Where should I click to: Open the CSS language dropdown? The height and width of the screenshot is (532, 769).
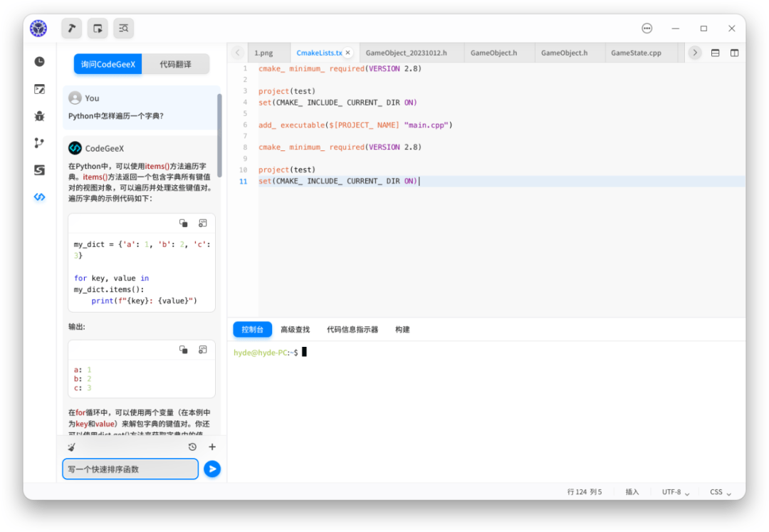(x=719, y=491)
